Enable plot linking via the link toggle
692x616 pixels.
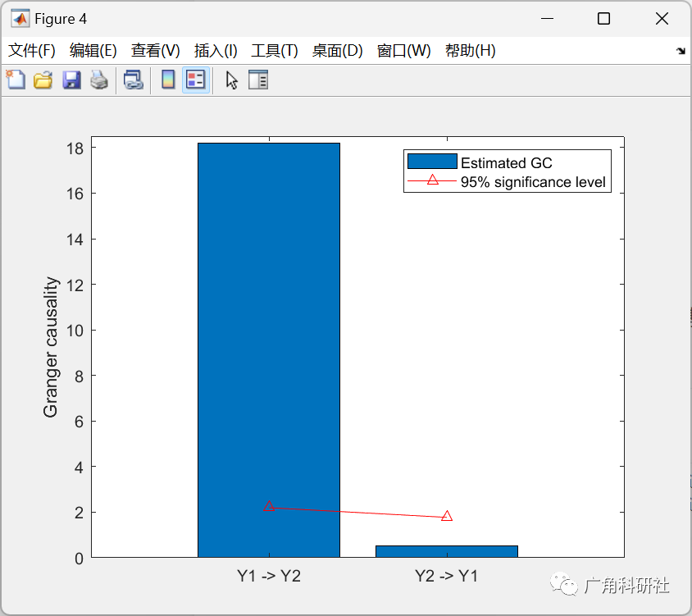coord(134,80)
